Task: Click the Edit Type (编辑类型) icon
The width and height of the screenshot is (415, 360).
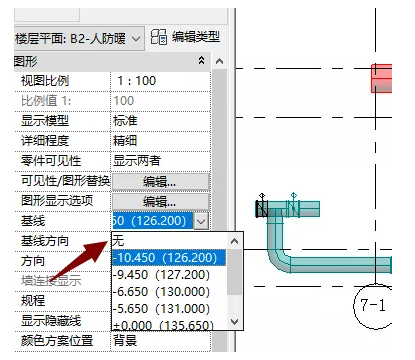Action: pos(159,37)
